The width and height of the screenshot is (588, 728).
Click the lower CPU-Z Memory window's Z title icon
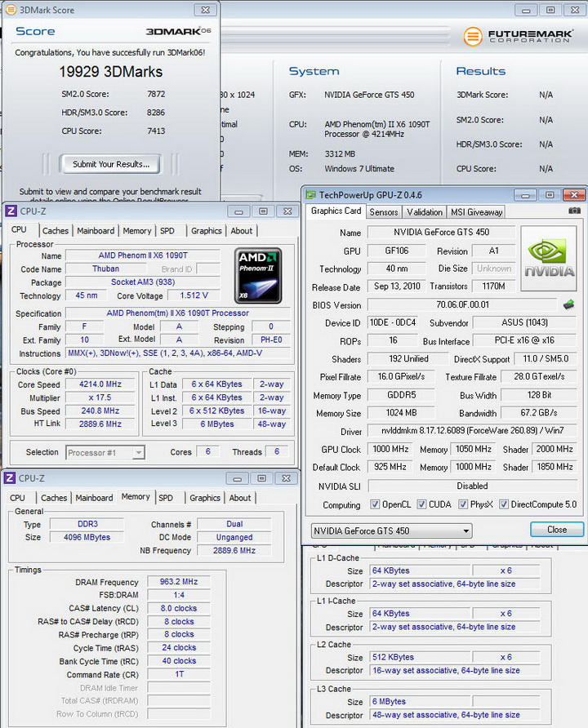10,478
